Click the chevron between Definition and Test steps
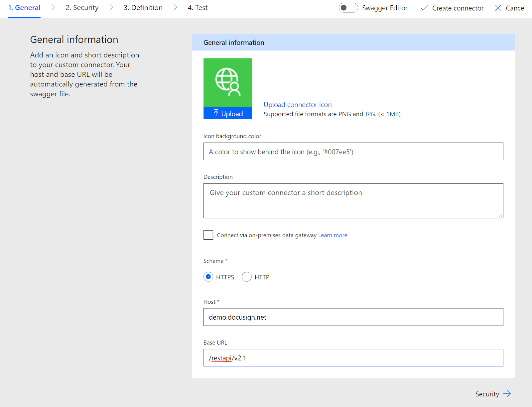The image size is (532, 407). pyautogui.click(x=175, y=7)
